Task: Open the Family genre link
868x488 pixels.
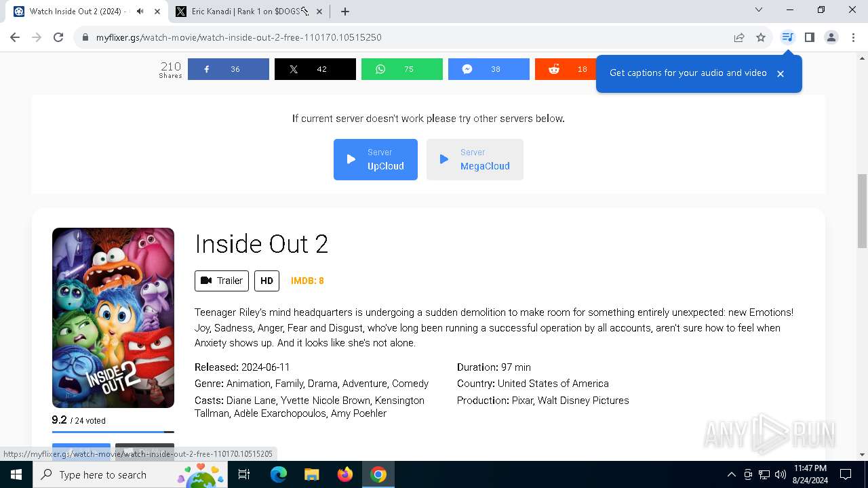Action: tap(289, 384)
